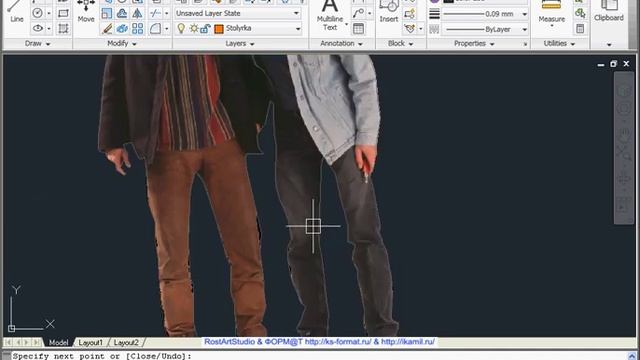Expand the Annotation panel title
Image resolution: width=640 pixels, height=360 pixels.
(x=341, y=43)
